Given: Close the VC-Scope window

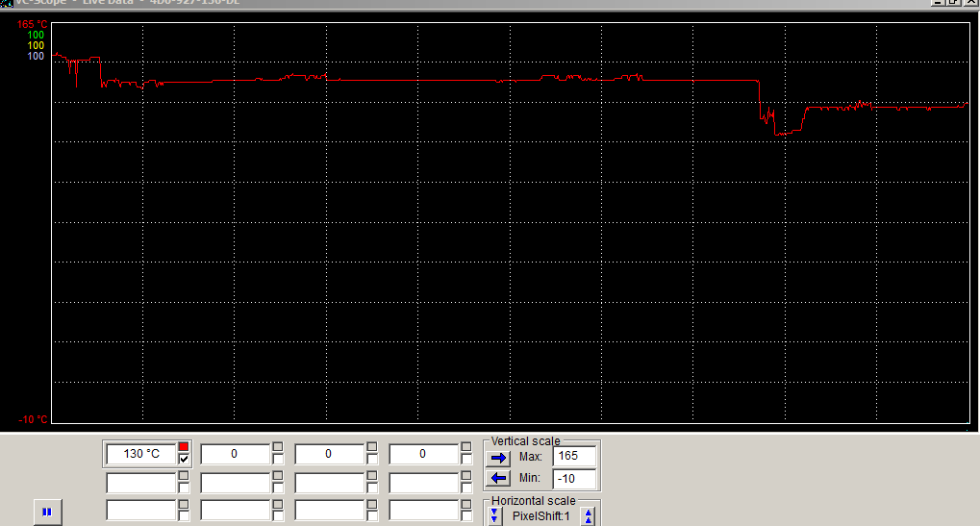Looking at the screenshot, I should click(x=969, y=3).
